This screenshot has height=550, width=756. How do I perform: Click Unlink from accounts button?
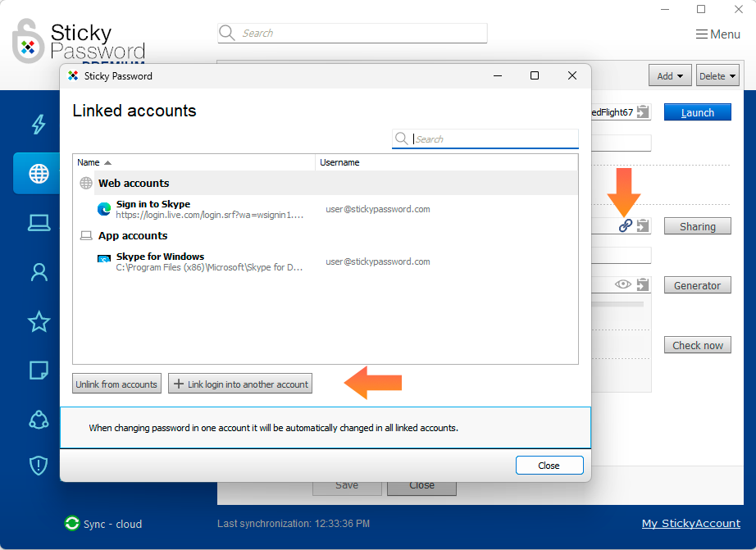point(116,384)
